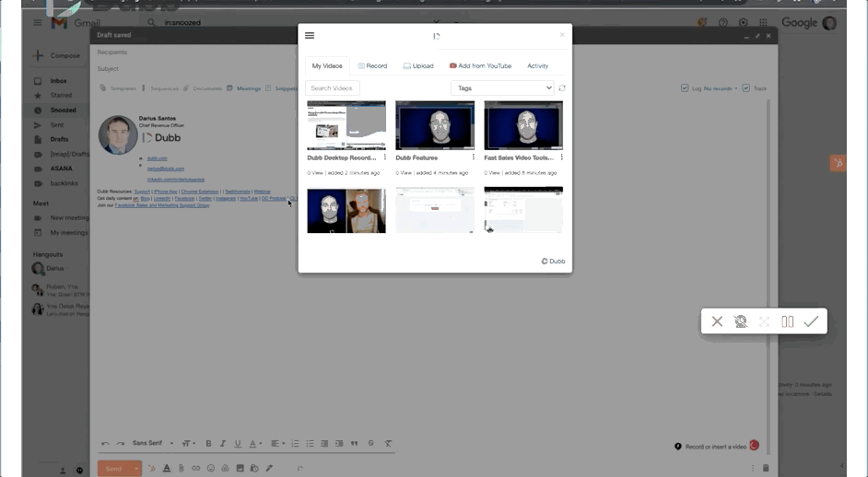Viewport: 868px width, 477px height.
Task: Switch to the Record tab
Action: click(x=372, y=66)
